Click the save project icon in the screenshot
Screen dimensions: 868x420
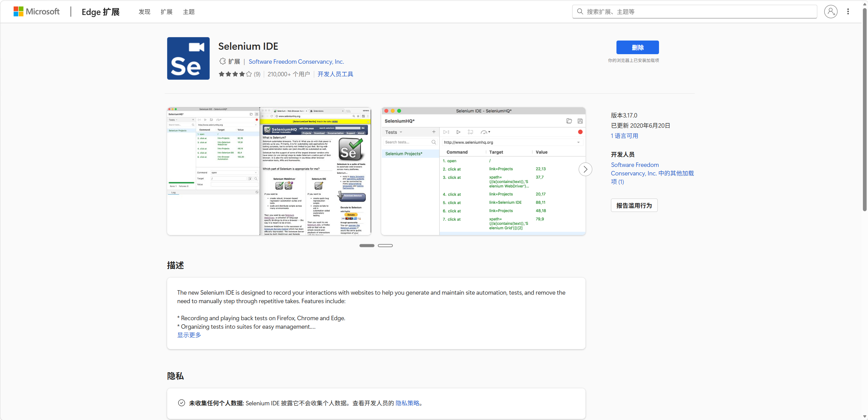[580, 121]
